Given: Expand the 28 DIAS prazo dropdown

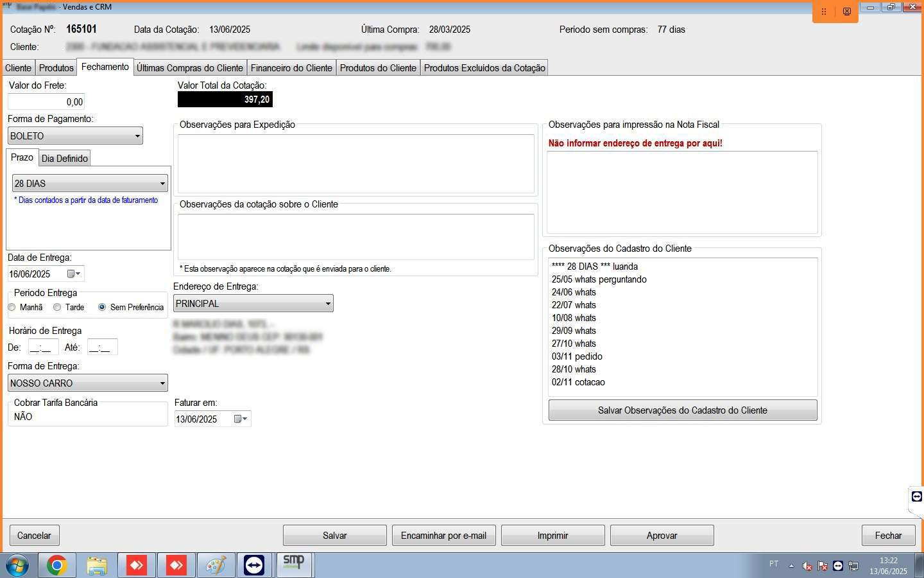Looking at the screenshot, I should [x=90, y=184].
